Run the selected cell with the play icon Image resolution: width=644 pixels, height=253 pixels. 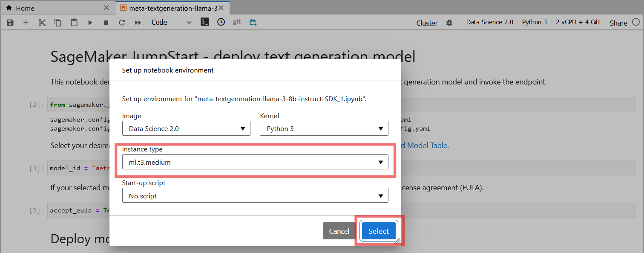pyautogui.click(x=90, y=23)
